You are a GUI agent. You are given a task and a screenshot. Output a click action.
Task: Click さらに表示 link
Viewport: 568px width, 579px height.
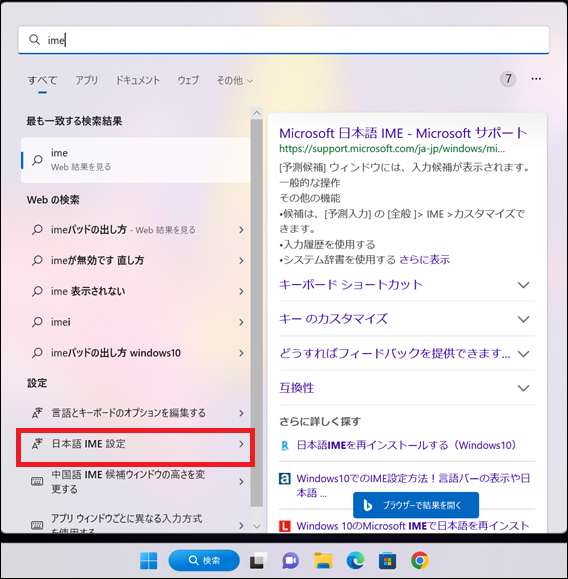424,260
